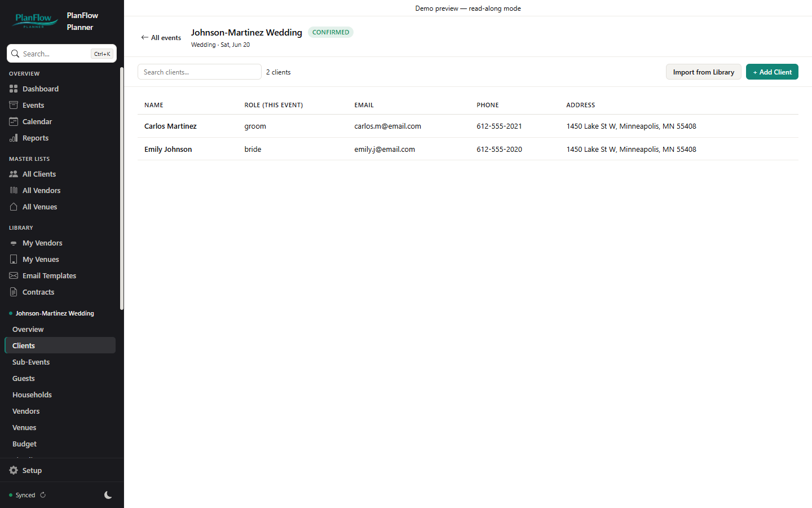The width and height of the screenshot is (812, 508).
Task: Open Email Templates library
Action: (60, 275)
